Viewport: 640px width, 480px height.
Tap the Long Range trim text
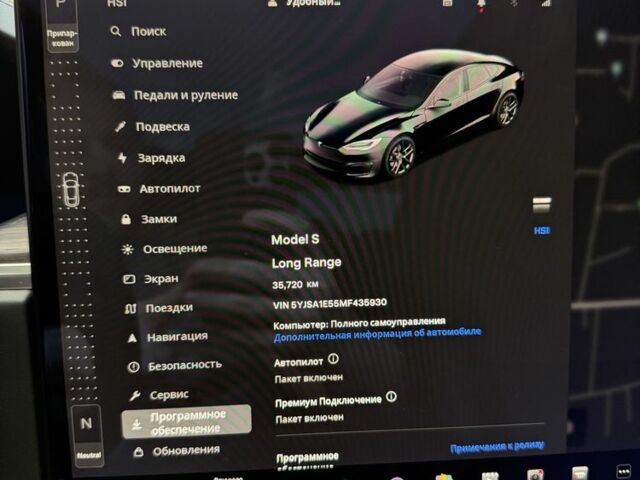[307, 263]
